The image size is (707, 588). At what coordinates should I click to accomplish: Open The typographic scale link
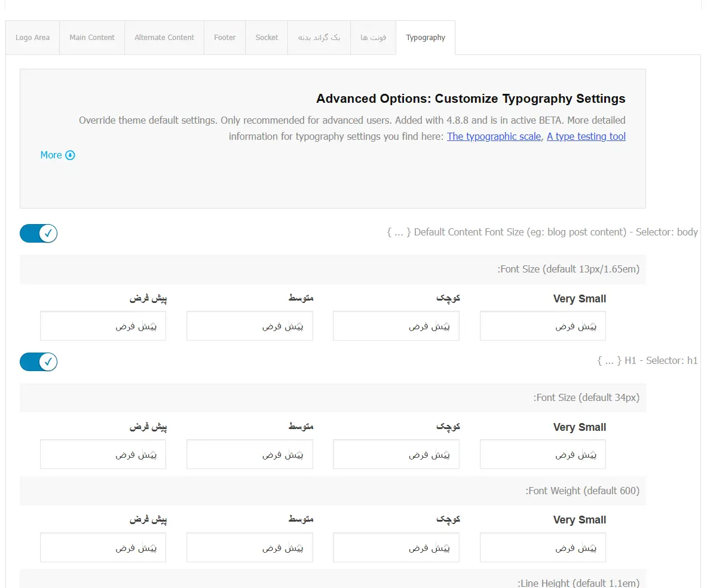(494, 136)
